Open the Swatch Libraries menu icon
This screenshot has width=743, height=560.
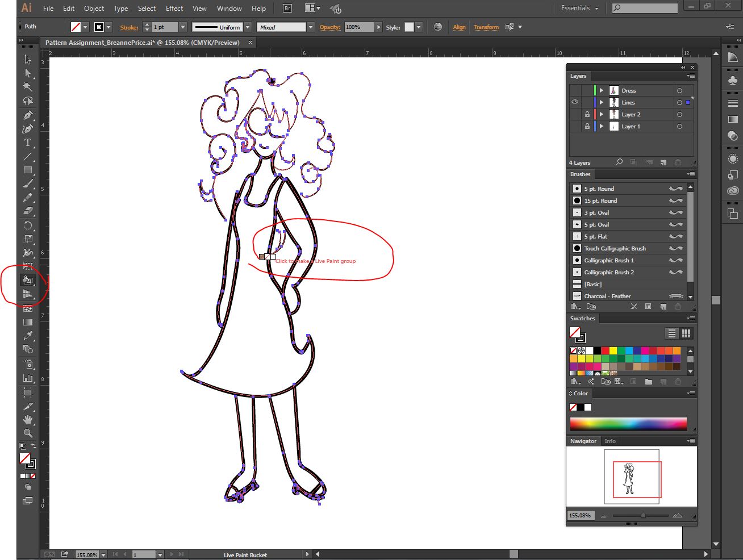tap(575, 381)
